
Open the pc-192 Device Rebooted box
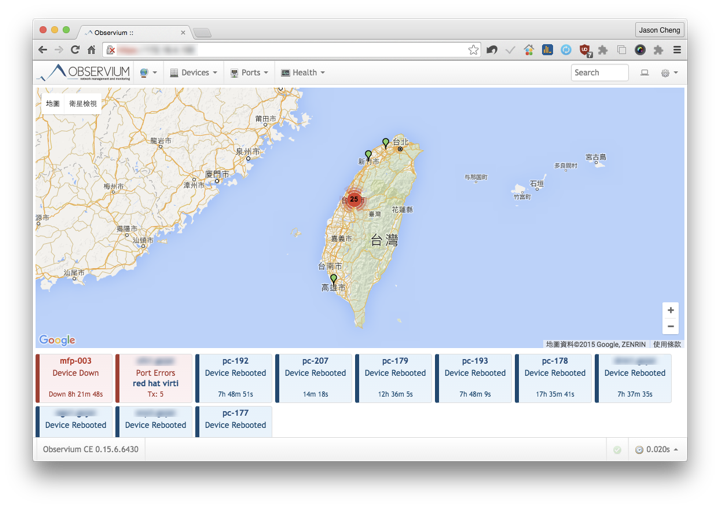[x=234, y=378]
